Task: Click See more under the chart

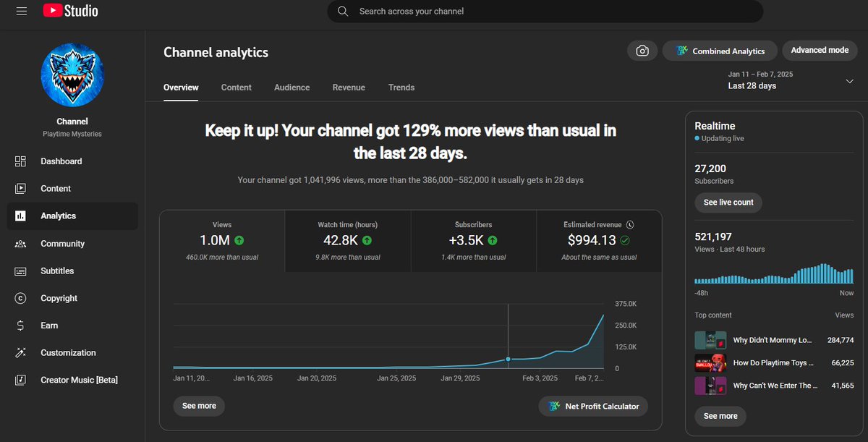Action: pyautogui.click(x=199, y=406)
